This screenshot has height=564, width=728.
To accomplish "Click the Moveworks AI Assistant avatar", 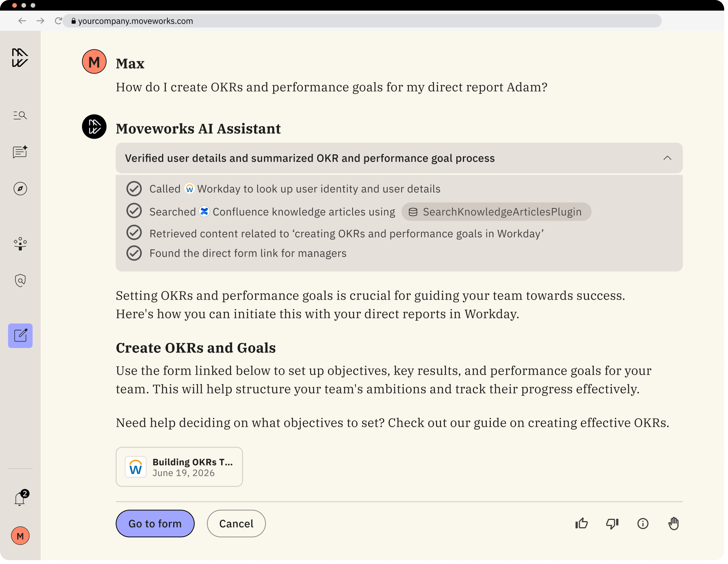I will [x=94, y=127].
